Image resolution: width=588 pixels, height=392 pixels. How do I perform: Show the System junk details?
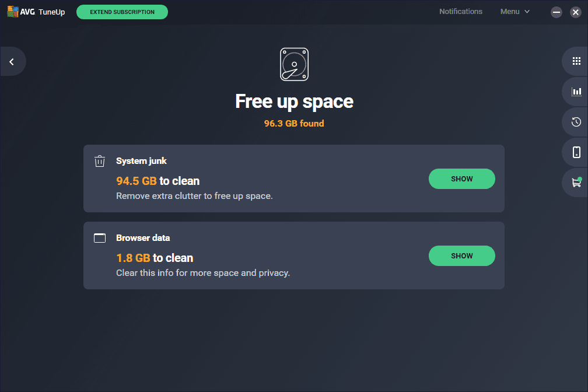tap(461, 179)
